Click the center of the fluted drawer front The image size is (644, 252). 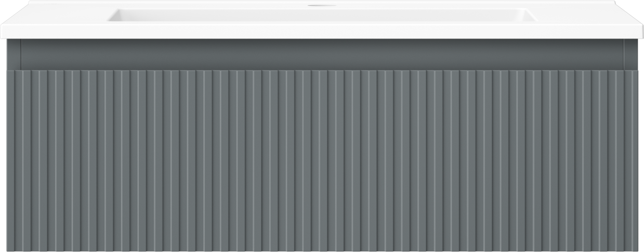(x=322, y=161)
